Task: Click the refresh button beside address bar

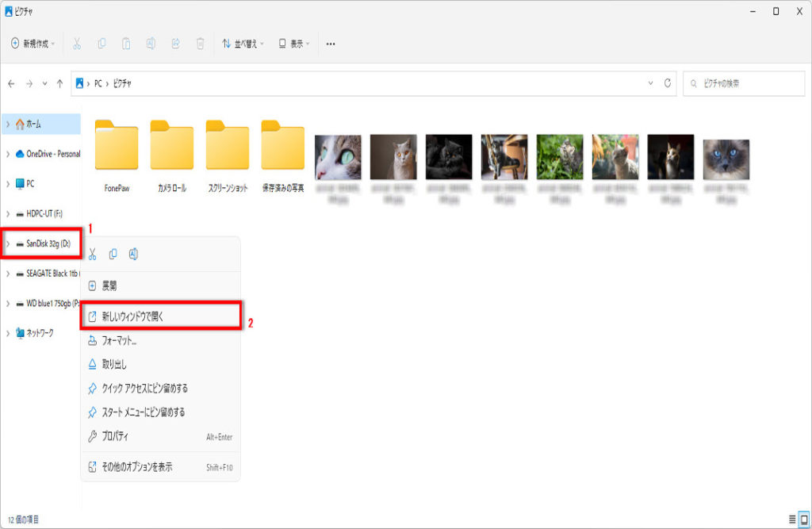Action: [x=668, y=83]
